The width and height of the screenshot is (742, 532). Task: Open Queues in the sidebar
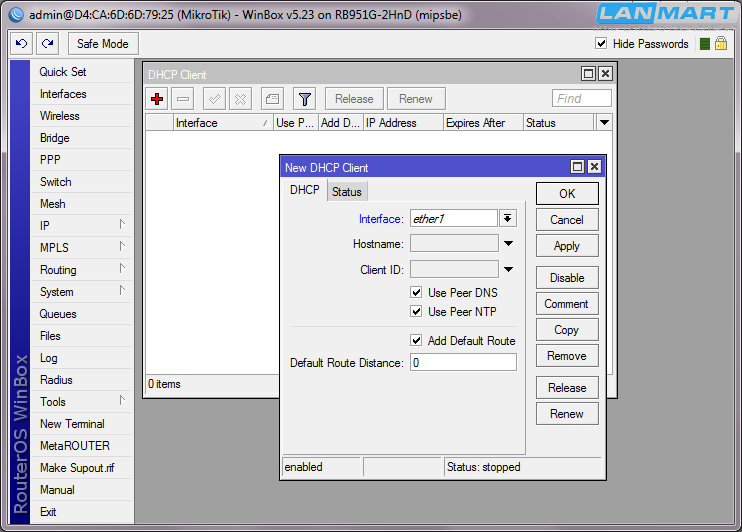point(81,314)
